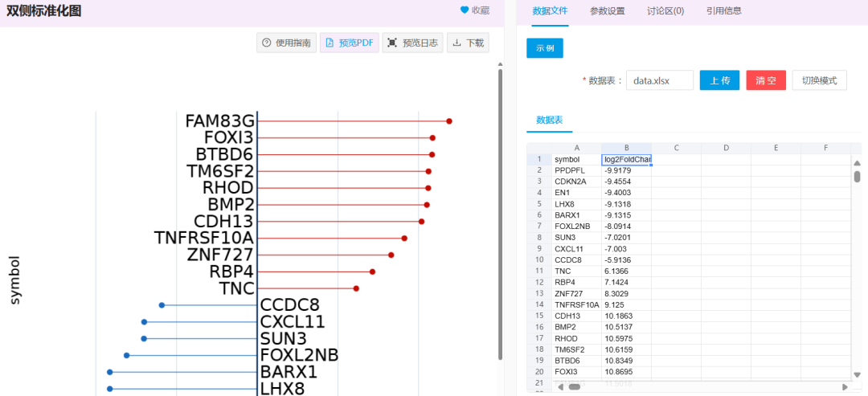Click the log2FoldChange cell in B1
The width and height of the screenshot is (868, 396).
(x=626, y=159)
